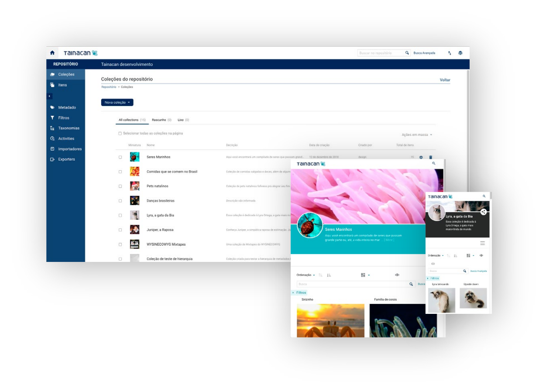The image size is (546, 392).
Task: Open the Nova coleção dropdown
Action: [117, 102]
